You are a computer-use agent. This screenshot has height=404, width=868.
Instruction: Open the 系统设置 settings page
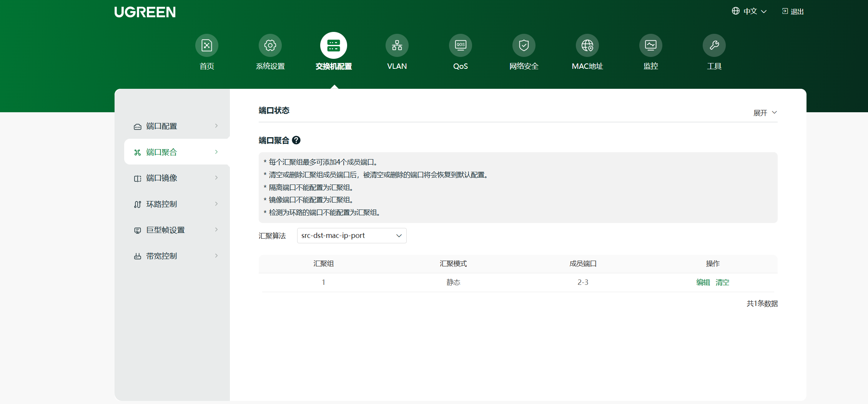(270, 52)
